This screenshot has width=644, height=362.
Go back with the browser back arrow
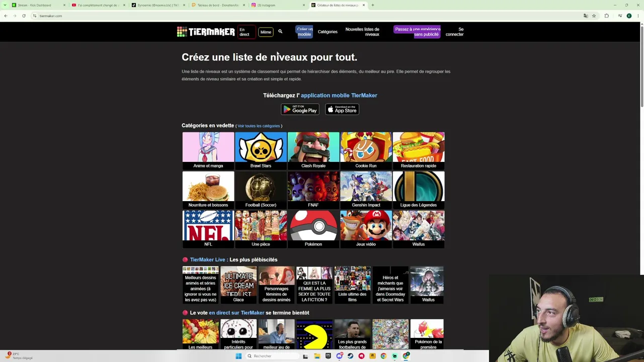pyautogui.click(x=6, y=16)
